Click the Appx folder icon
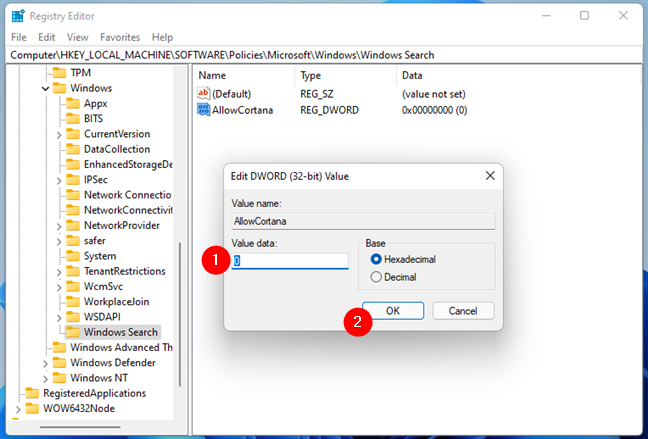The height and width of the screenshot is (439, 648). (73, 103)
